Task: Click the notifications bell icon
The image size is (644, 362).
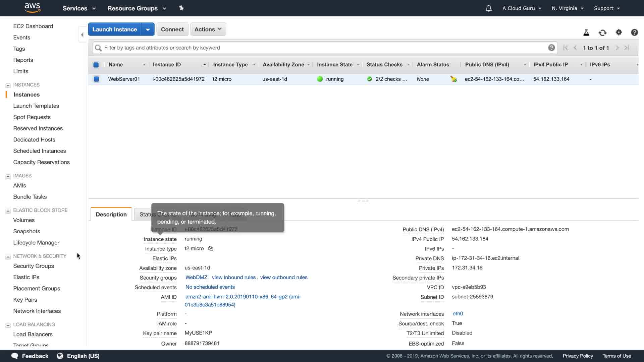Action: (x=488, y=8)
